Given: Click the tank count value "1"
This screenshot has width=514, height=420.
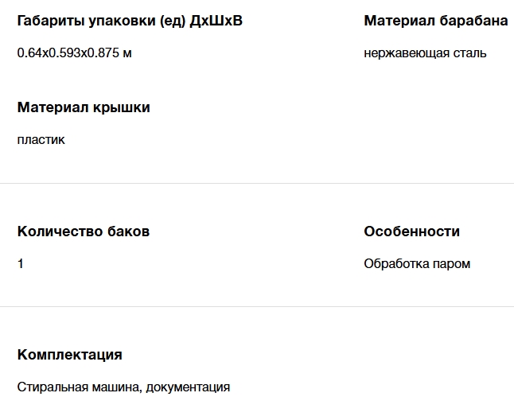Looking at the screenshot, I should [x=21, y=264].
